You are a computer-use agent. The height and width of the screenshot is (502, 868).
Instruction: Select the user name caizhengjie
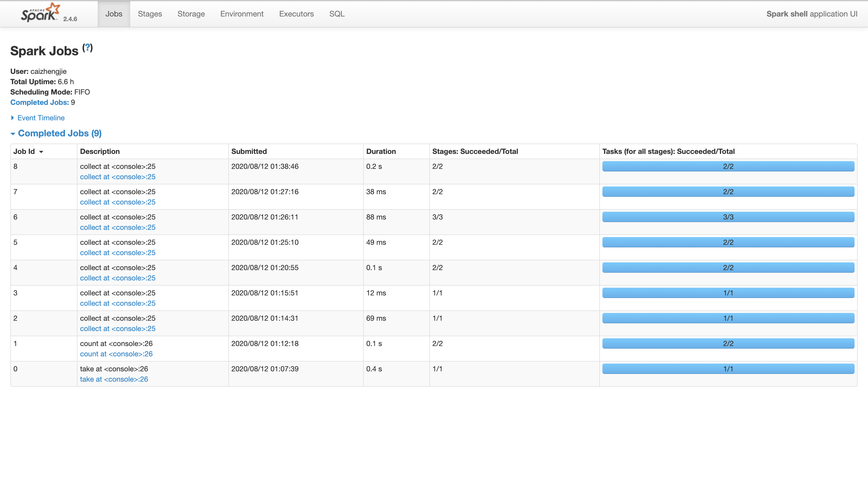pos(49,71)
